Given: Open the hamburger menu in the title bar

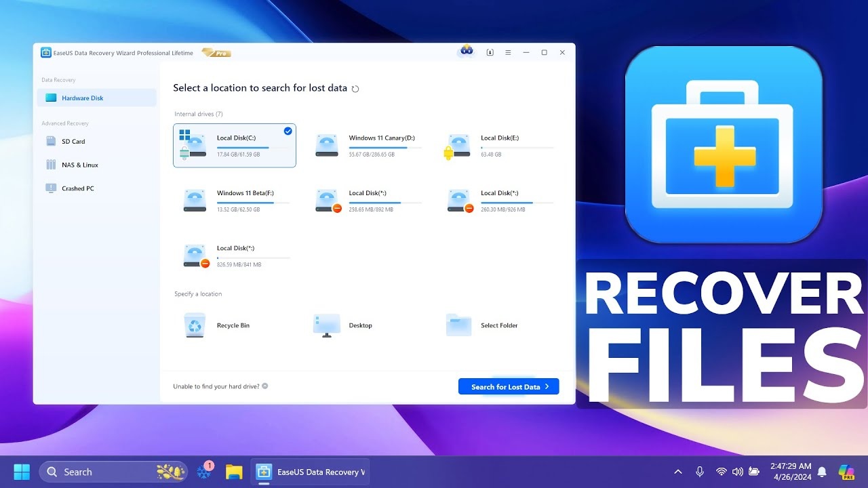Looking at the screenshot, I should 507,52.
